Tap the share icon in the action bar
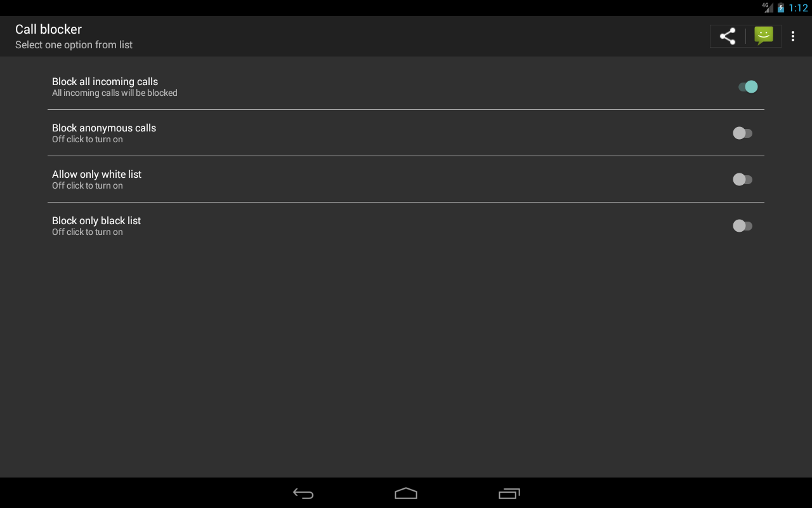The height and width of the screenshot is (508, 812). [728, 36]
